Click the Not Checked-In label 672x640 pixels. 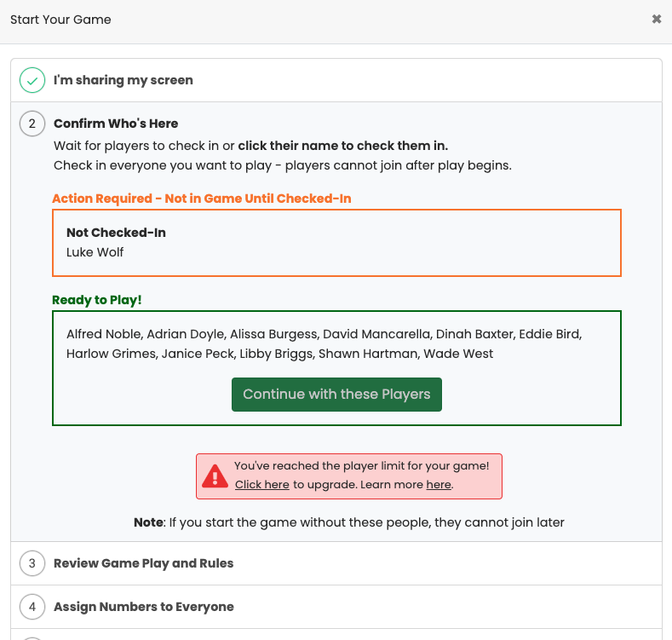(116, 233)
